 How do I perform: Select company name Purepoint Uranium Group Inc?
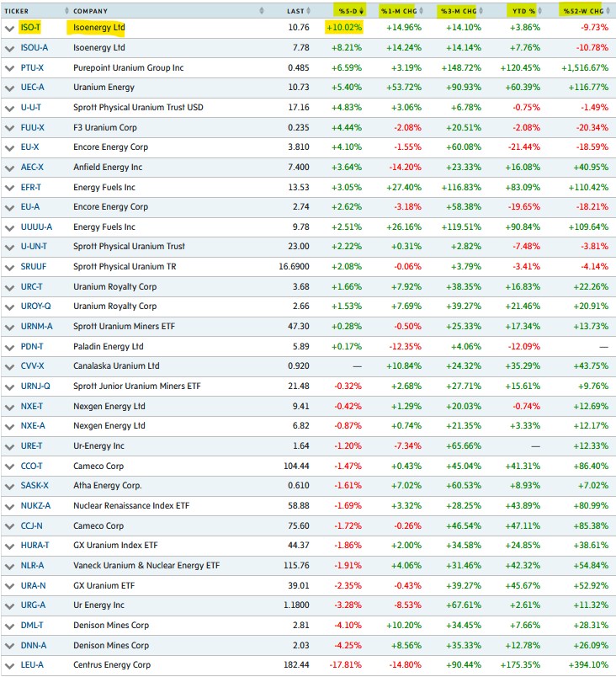tap(129, 68)
